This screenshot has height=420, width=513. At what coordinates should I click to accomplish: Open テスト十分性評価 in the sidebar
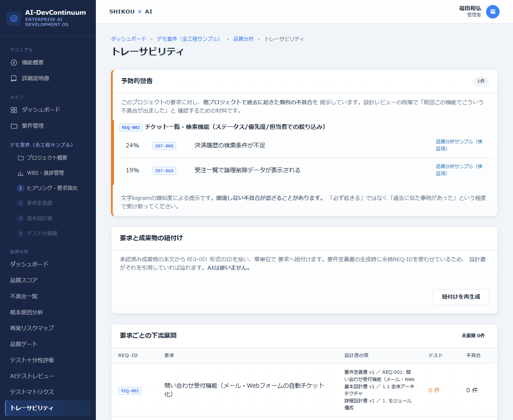48,360
